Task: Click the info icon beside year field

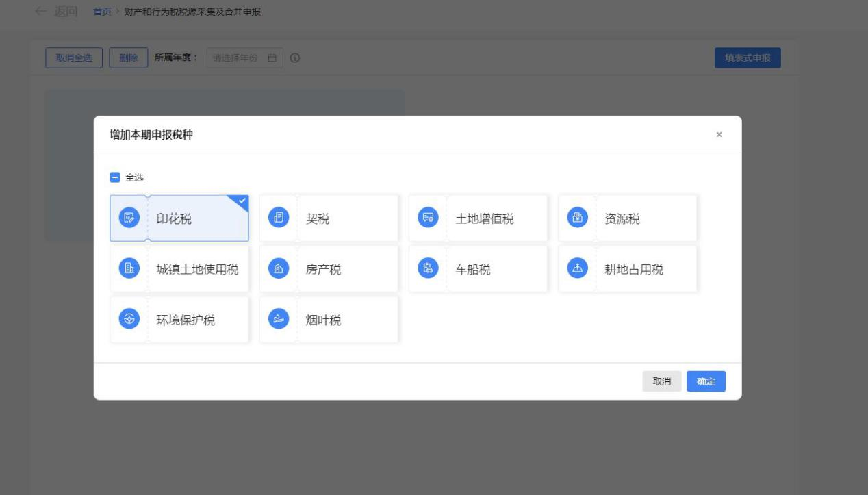Action: click(295, 58)
